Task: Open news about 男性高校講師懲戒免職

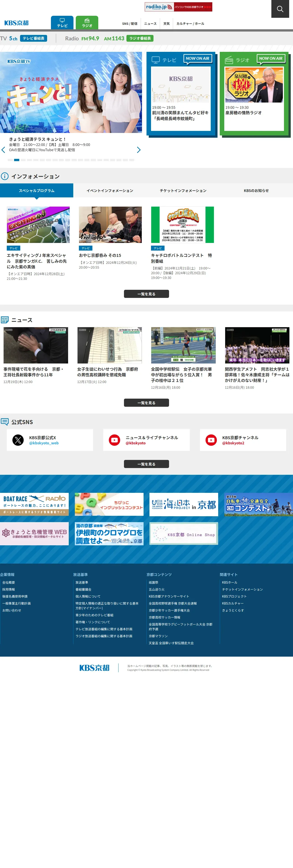Action: (110, 345)
